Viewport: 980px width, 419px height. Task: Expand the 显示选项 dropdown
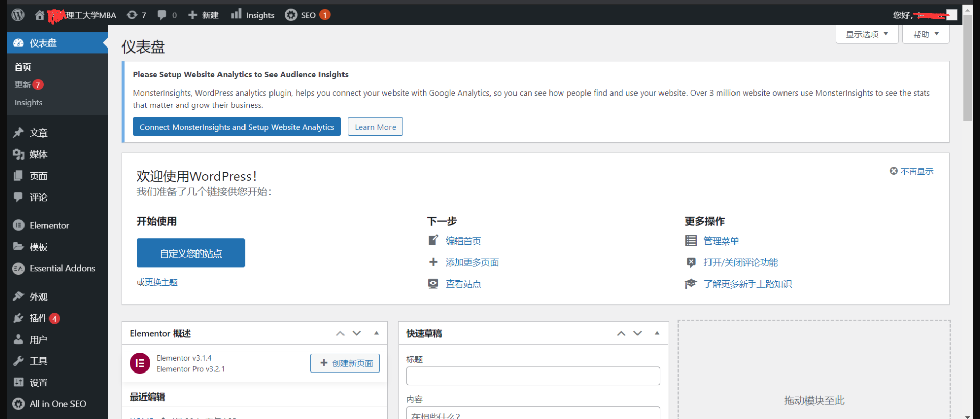point(867,34)
